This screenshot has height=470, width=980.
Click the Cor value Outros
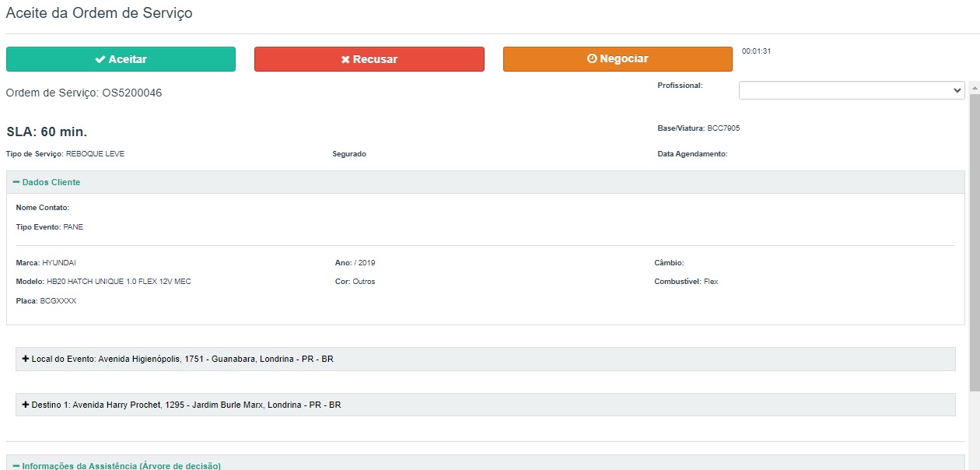click(x=364, y=282)
